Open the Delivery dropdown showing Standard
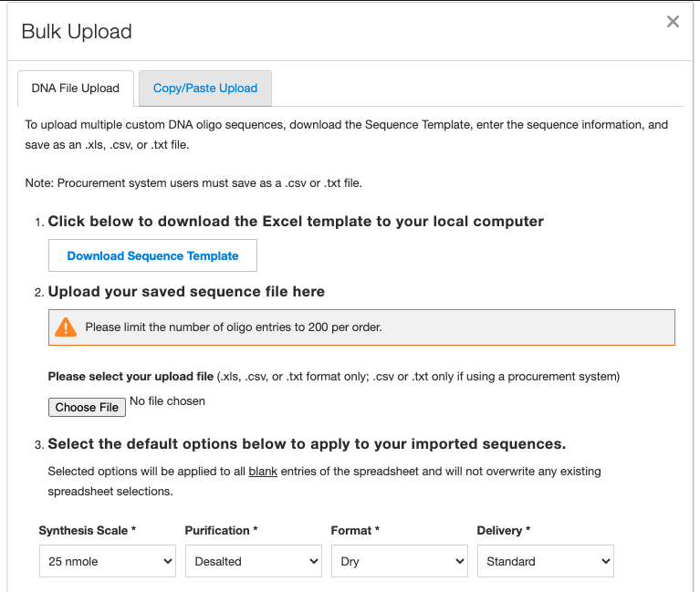The image size is (700, 592). point(546,561)
